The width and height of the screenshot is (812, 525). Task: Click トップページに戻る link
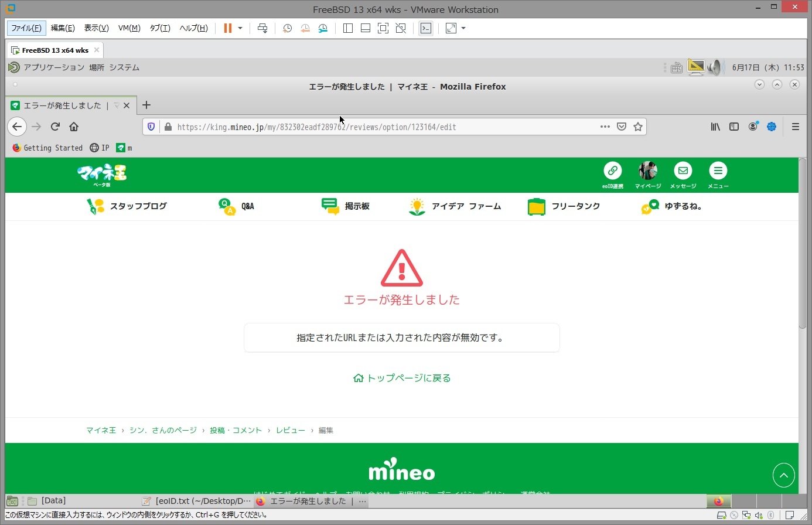pyautogui.click(x=402, y=378)
